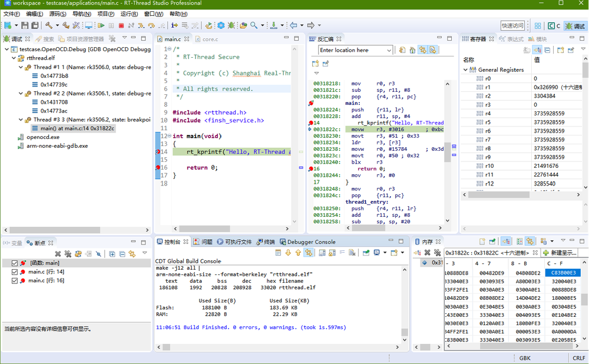Click the r1 register row
The height and width of the screenshot is (364, 589).
pos(522,87)
